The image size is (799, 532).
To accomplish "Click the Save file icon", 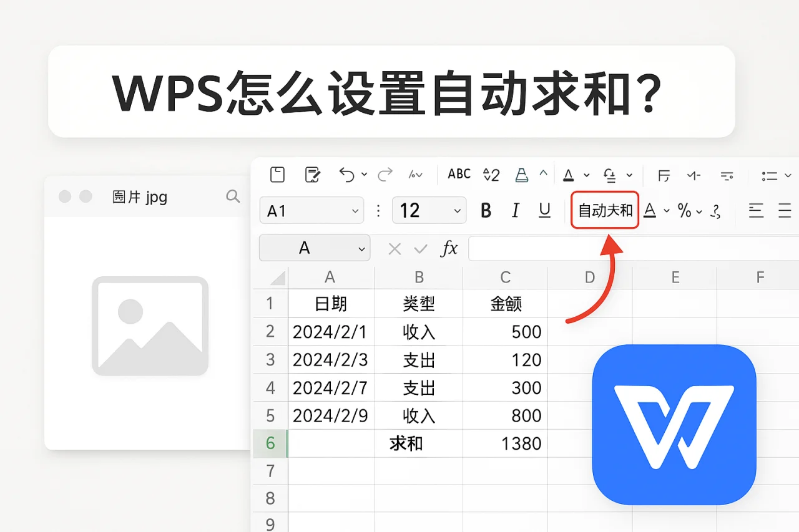I will point(277,175).
